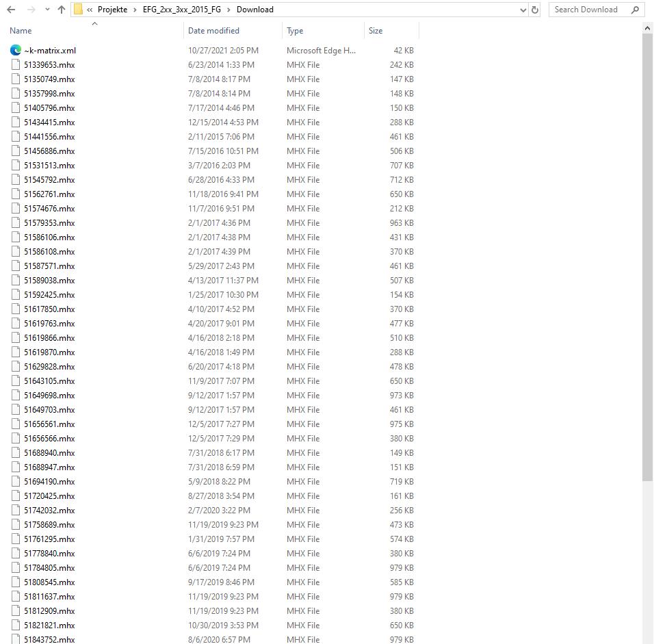Show hidden breadcrumb path chevrons
654x644 pixels.
(90, 10)
